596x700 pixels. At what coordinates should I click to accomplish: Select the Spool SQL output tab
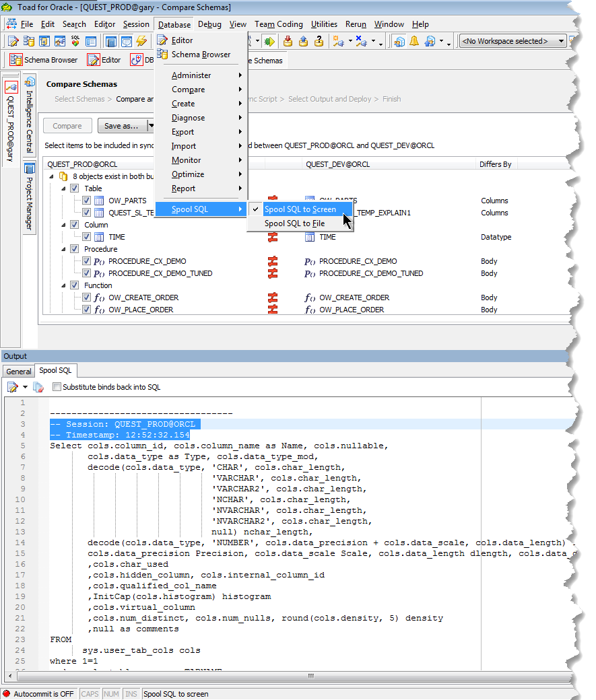click(x=55, y=371)
